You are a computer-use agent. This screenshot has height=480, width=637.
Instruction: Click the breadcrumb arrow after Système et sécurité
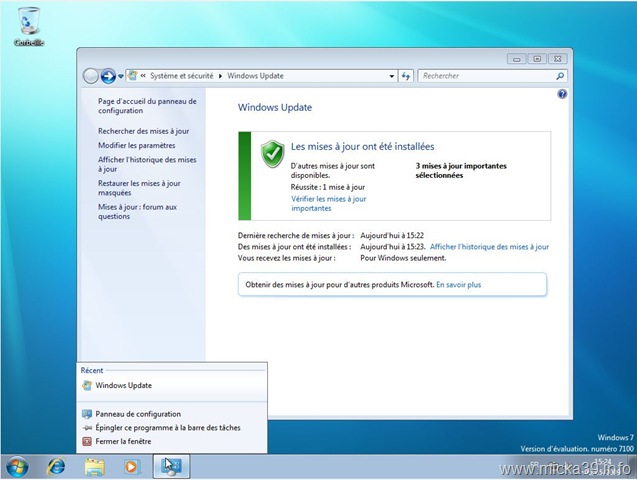tap(220, 76)
